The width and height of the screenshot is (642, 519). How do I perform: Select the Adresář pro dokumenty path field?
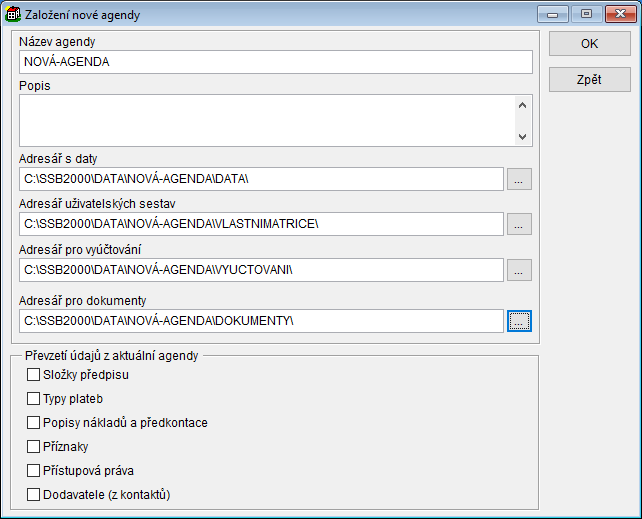tap(260, 320)
